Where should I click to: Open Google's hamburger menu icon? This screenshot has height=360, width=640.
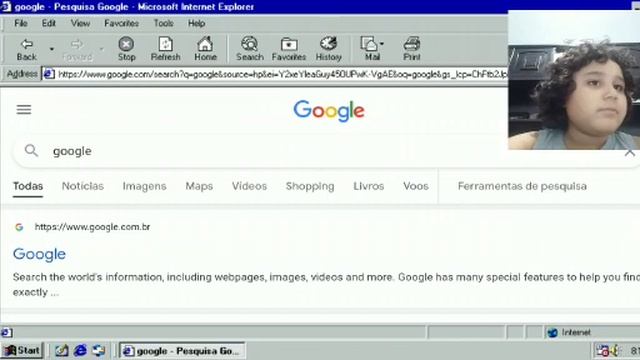pos(24,109)
